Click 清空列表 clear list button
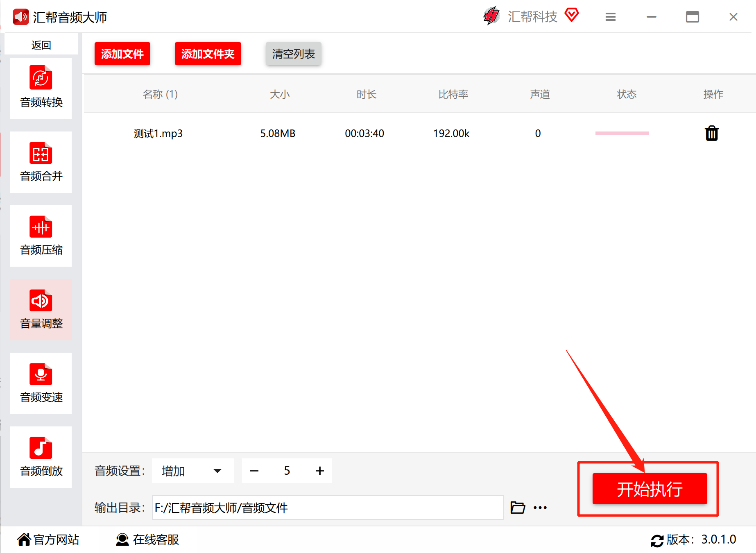 click(x=294, y=54)
